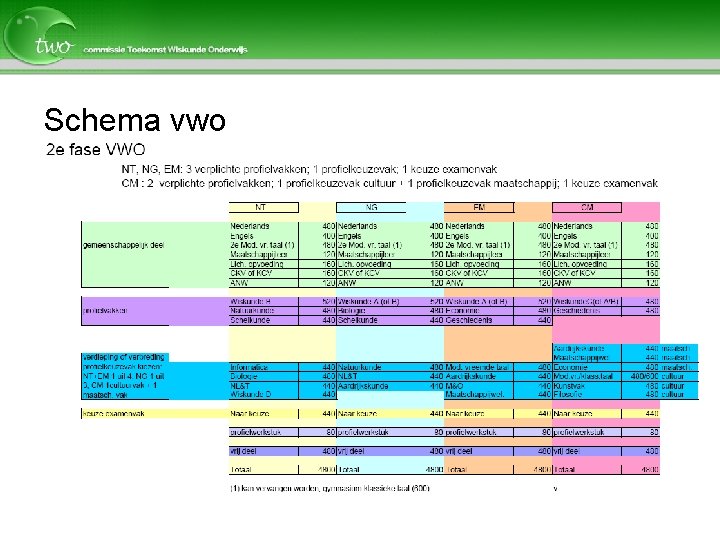The image size is (720, 540).
Task: Select 'CKV of KCV' in EM column
Action: 466,273
